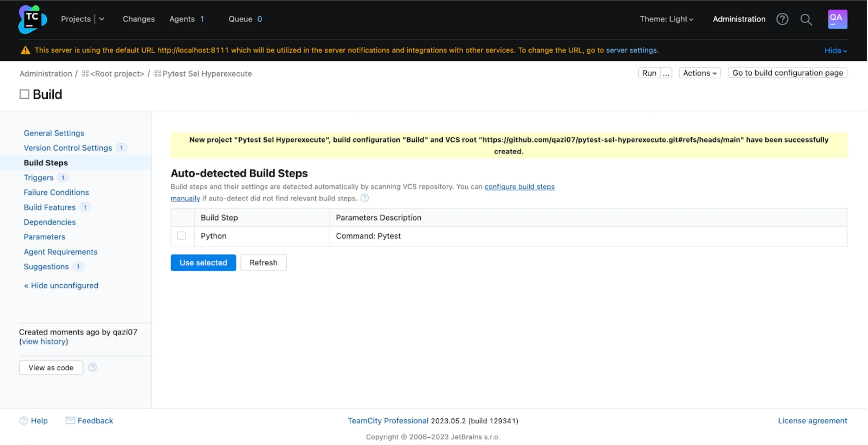Click Hide unconfigured link

click(61, 285)
